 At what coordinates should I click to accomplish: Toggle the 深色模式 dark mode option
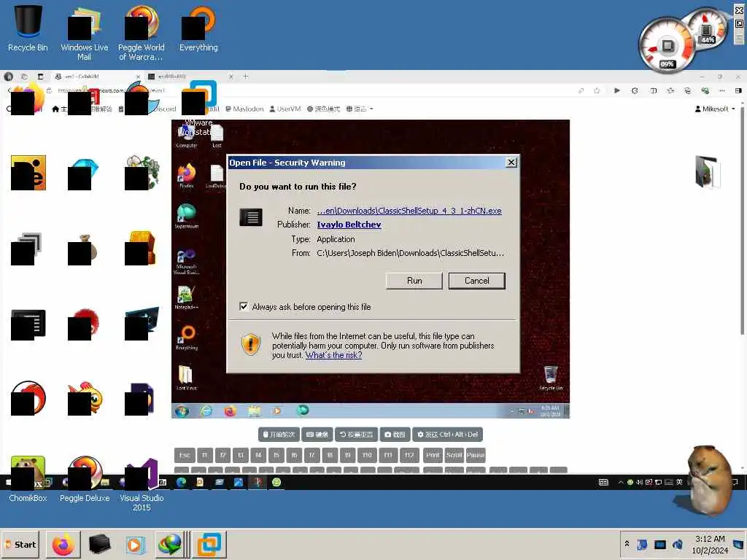[x=323, y=109]
